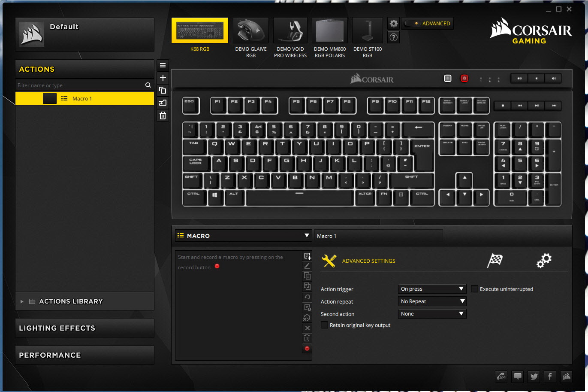This screenshot has height=392, width=588.
Task: Click the volume down key
Action: [x=536, y=79]
